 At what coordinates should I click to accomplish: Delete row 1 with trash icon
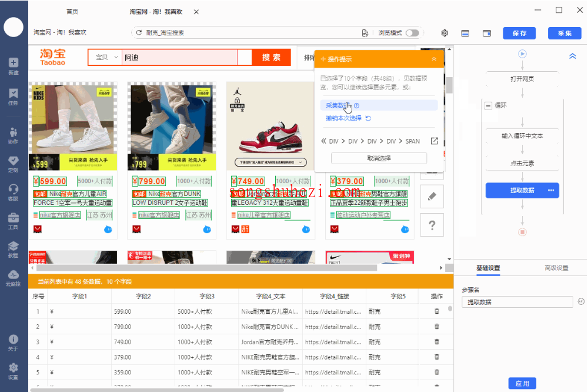(436, 311)
